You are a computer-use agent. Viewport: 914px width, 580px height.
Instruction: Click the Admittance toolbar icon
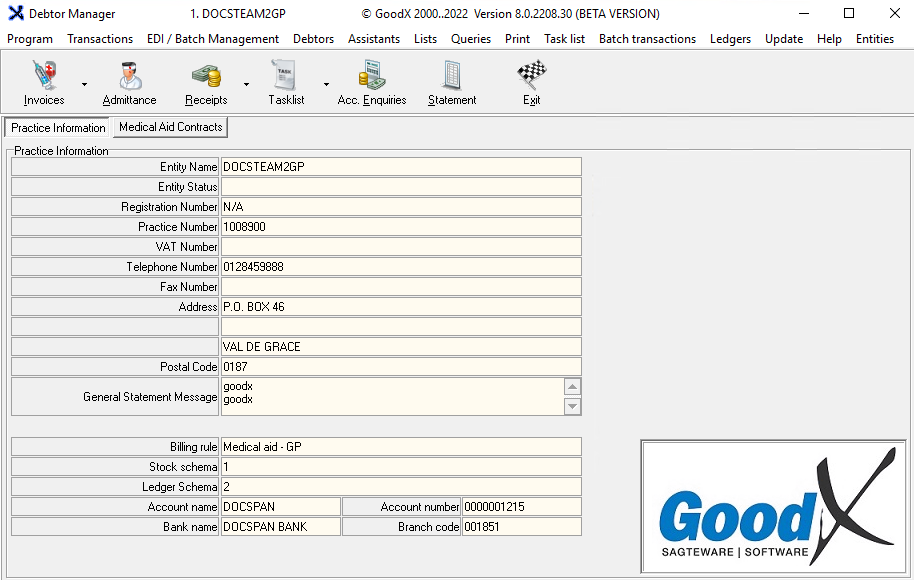coord(129,82)
